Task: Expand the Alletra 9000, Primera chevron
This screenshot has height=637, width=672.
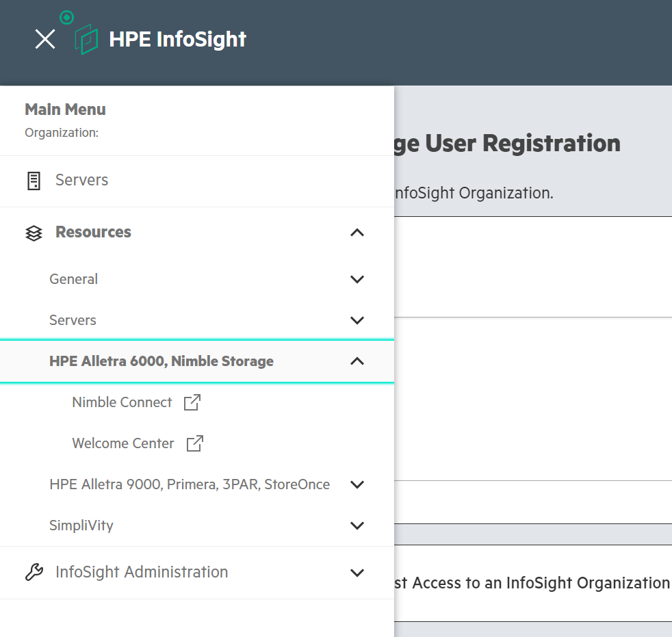Action: [357, 484]
